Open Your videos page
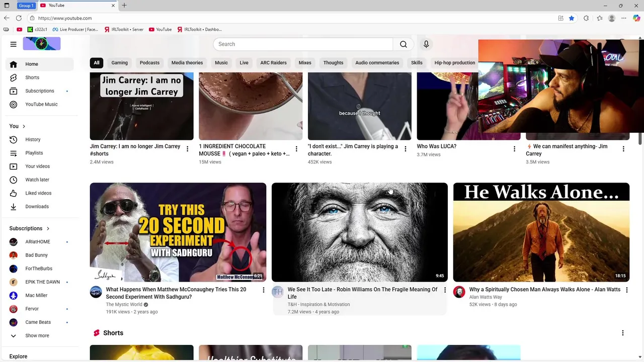The height and width of the screenshot is (362, 644). pyautogui.click(x=40, y=166)
